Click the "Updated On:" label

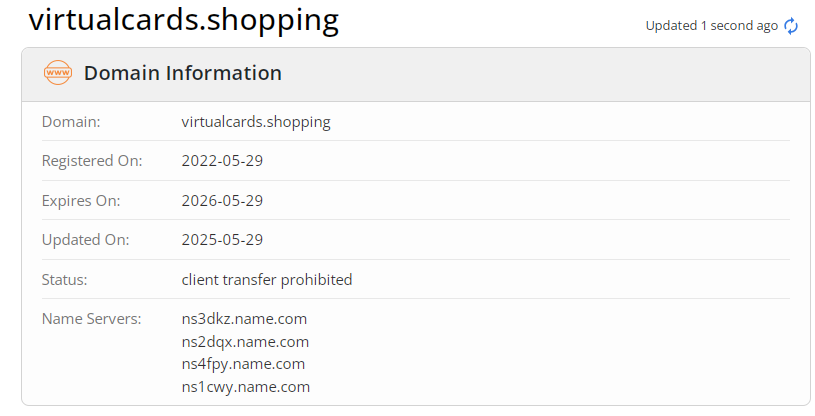click(86, 240)
